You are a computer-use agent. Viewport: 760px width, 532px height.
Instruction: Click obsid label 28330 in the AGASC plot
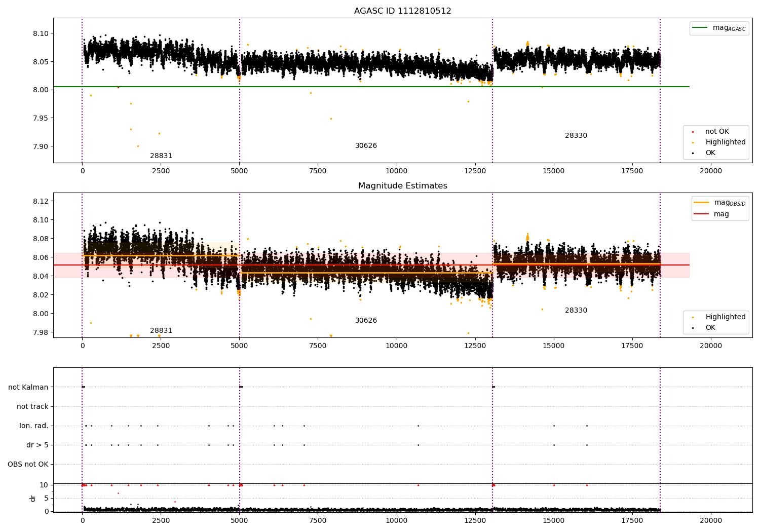coord(576,136)
